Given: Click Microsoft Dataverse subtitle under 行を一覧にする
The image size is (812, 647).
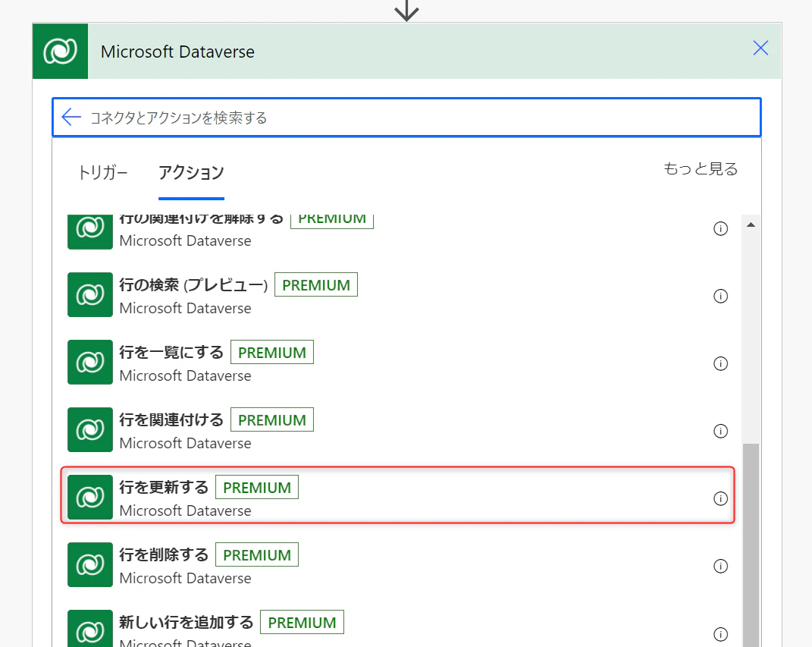Looking at the screenshot, I should coord(186,375).
